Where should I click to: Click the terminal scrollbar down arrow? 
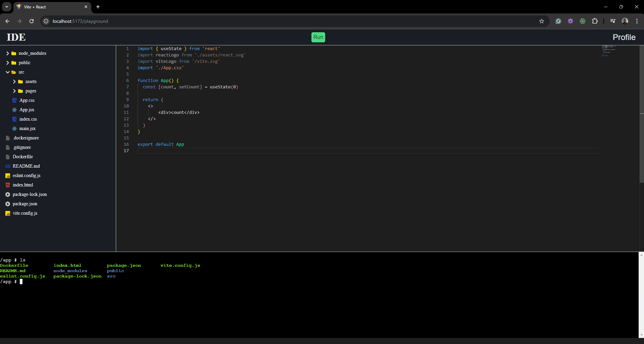(641, 335)
